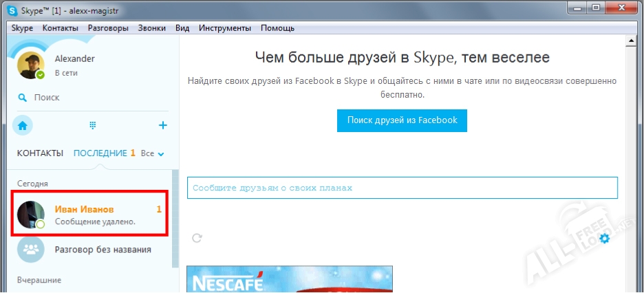Screen dimensions: 644x293
Task: Open group chat icon Разговор без названия
Action: pos(30,249)
